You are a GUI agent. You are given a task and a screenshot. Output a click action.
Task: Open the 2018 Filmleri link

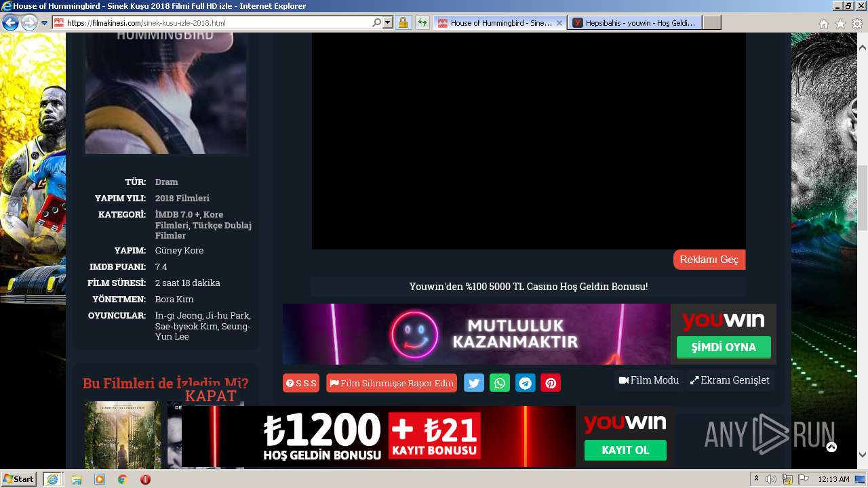tap(182, 198)
